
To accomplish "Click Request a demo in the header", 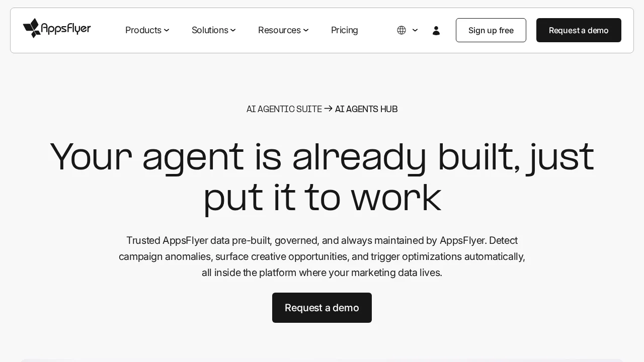I will coord(579,30).
